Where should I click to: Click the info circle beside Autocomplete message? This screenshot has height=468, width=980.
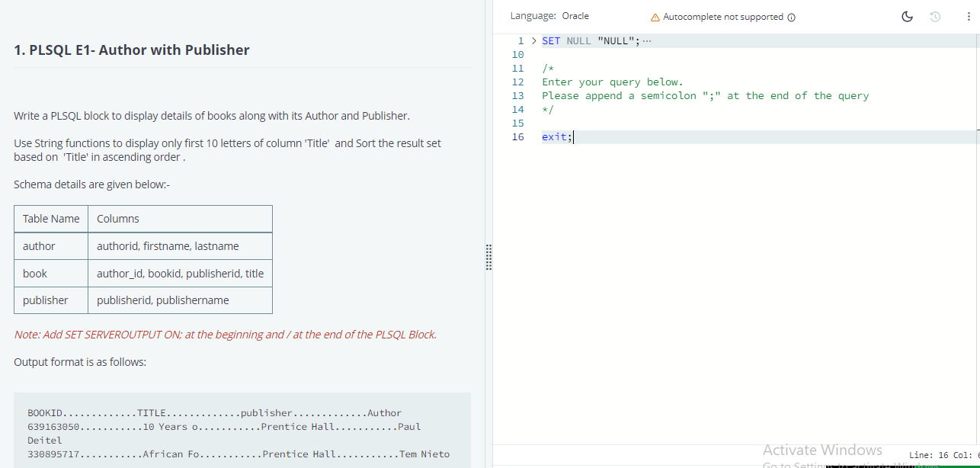(792, 16)
